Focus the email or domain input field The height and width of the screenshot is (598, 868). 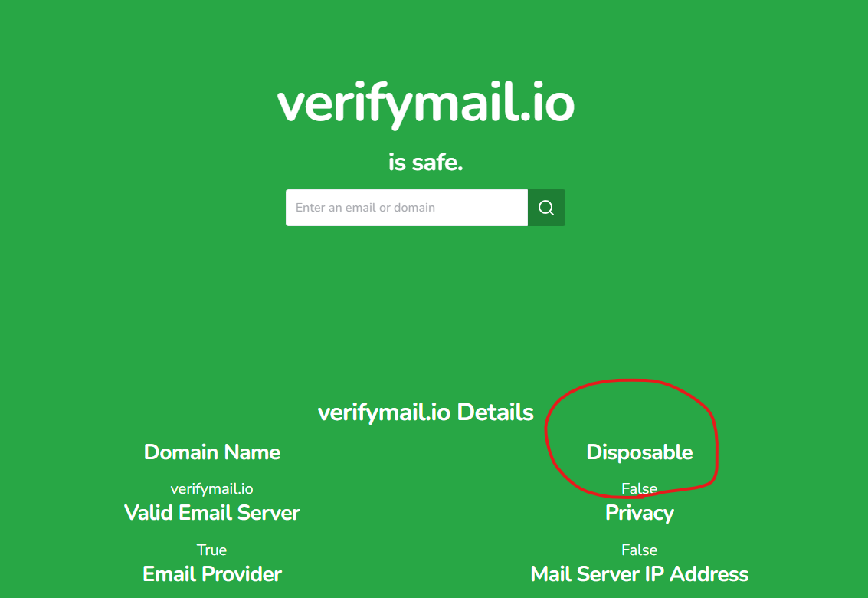click(406, 208)
